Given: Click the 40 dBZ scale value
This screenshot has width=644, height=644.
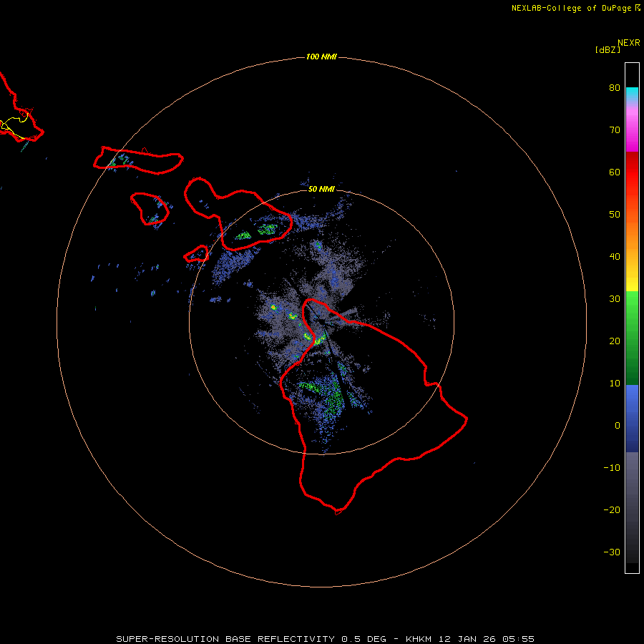Looking at the screenshot, I should (615, 257).
